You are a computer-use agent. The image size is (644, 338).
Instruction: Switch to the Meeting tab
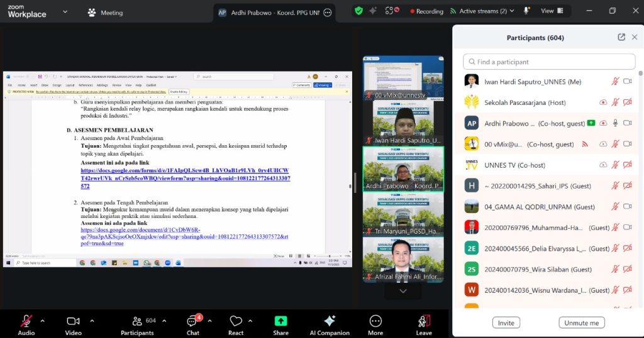105,12
